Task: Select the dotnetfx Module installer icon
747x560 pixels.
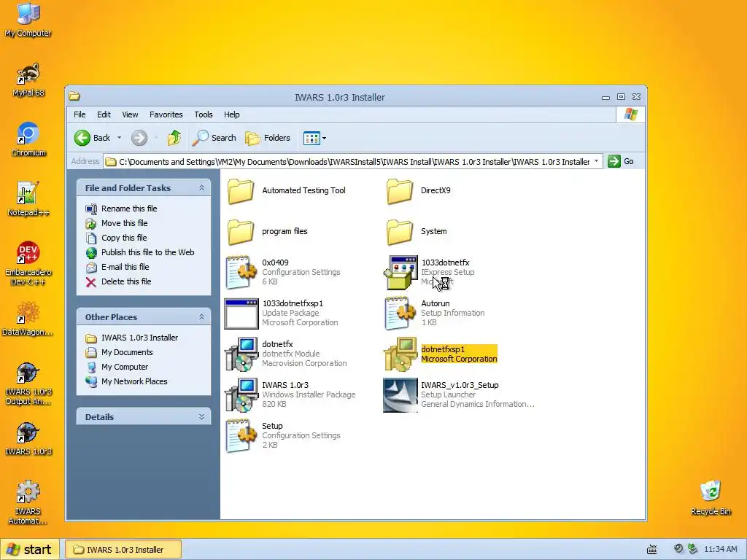Action: click(x=241, y=354)
